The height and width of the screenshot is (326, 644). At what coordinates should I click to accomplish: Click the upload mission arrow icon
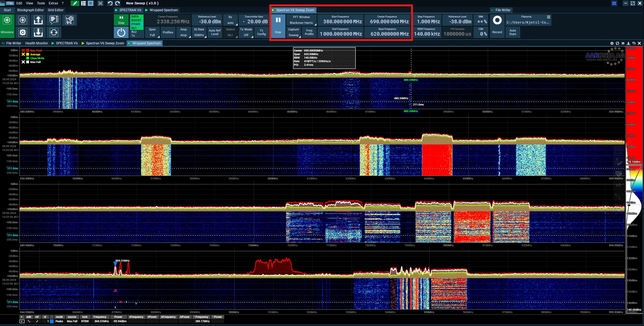pyautogui.click(x=38, y=20)
